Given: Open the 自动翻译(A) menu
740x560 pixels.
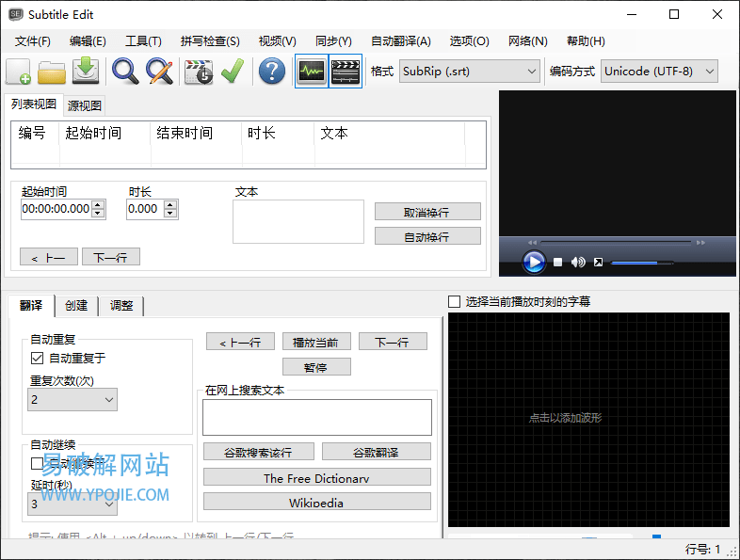Looking at the screenshot, I should click(x=400, y=41).
